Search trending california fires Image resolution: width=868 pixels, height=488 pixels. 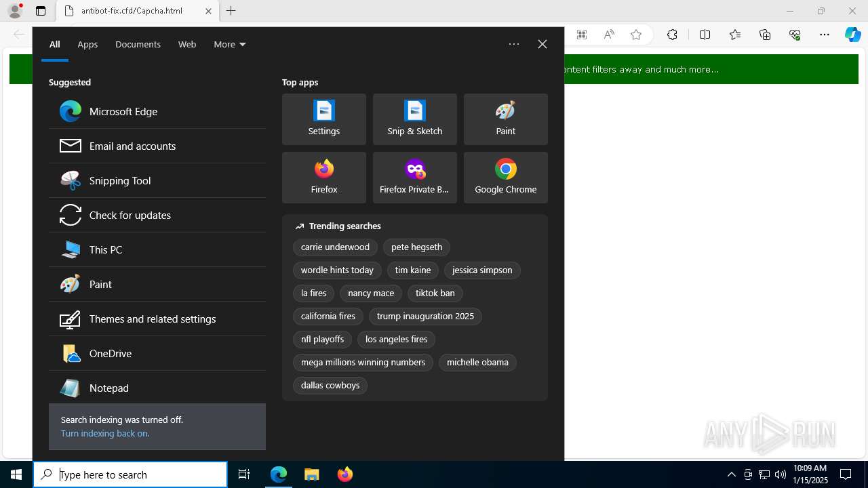pyautogui.click(x=328, y=316)
